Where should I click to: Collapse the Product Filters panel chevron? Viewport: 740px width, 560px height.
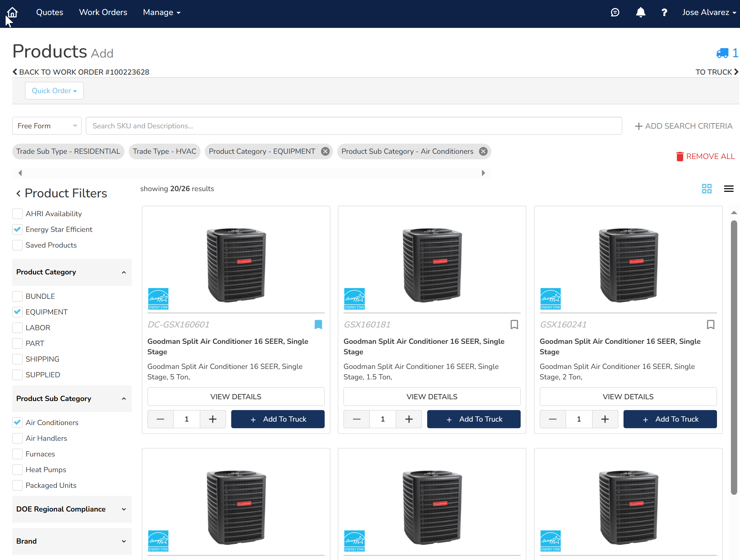tap(18, 193)
